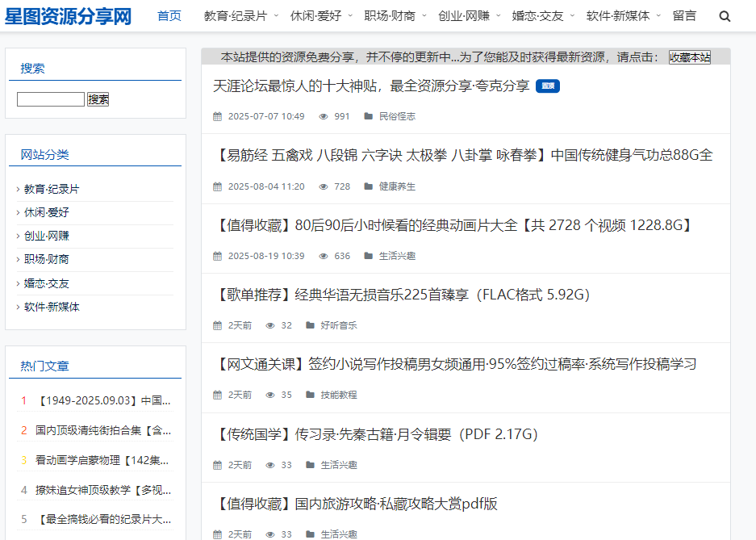
Task: Click the 置顶 pinned badge on first article
Action: pos(546,86)
